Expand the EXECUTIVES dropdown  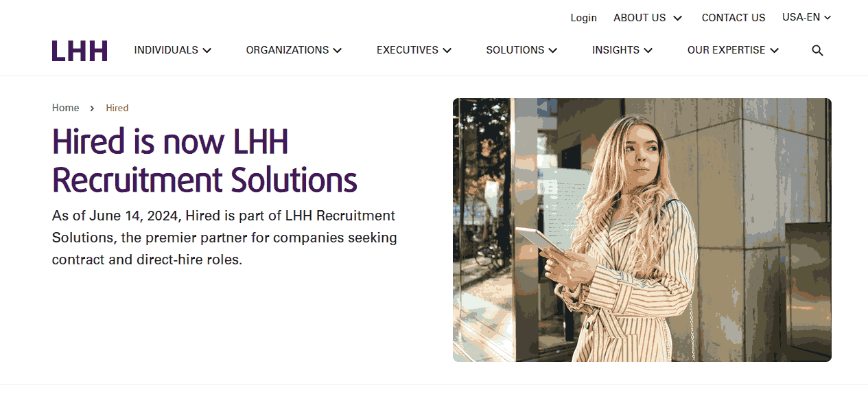(414, 50)
